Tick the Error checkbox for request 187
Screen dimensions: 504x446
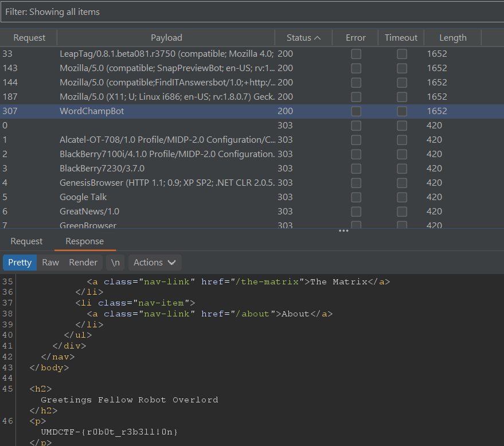(x=356, y=97)
